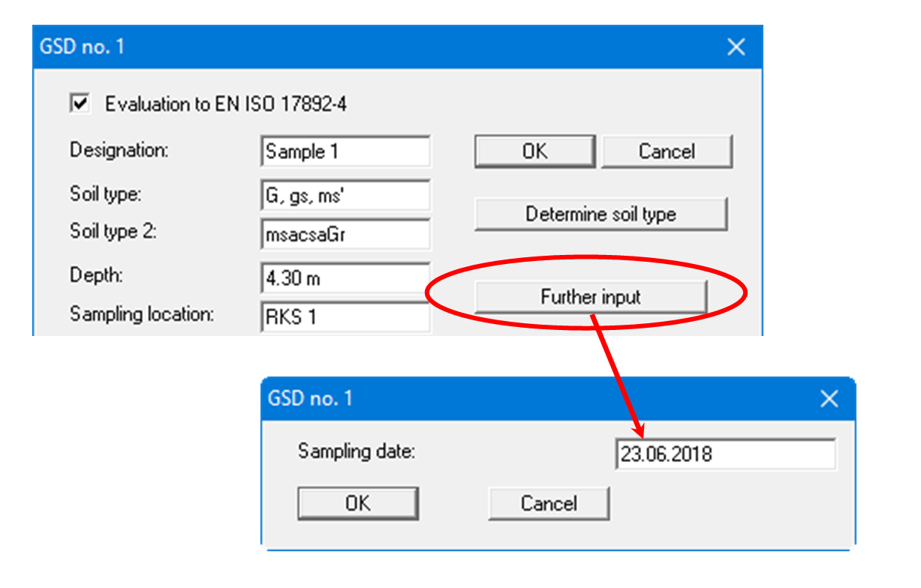Click the Sampling location field with RKS 1
The width and height of the screenshot is (921, 588).
(x=345, y=316)
